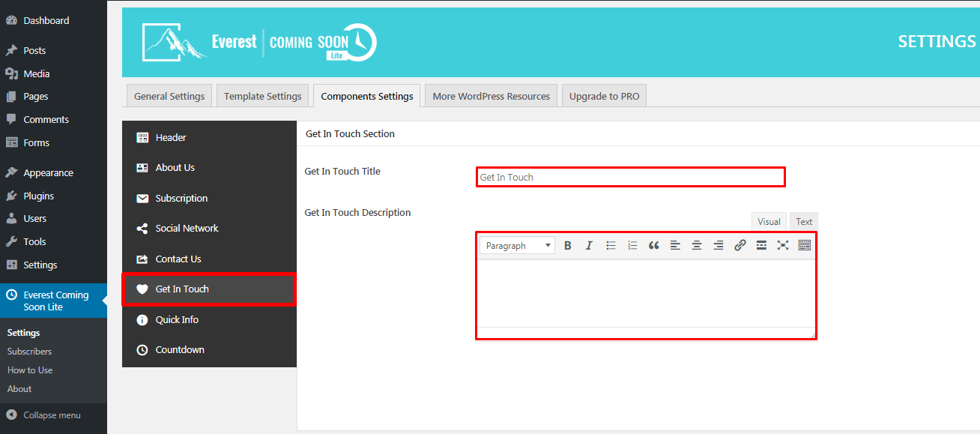
Task: Open Forms in admin menu
Action: coord(53,142)
